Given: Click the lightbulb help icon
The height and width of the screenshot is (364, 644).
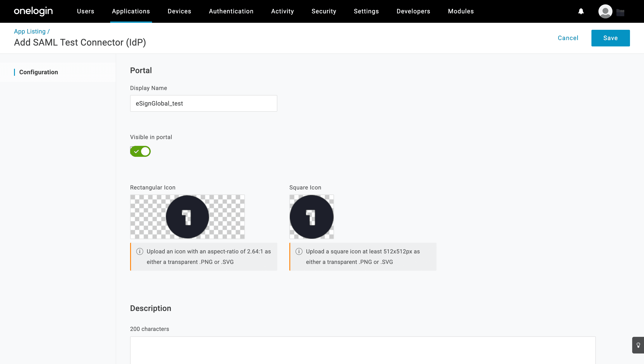Looking at the screenshot, I should point(638,345).
